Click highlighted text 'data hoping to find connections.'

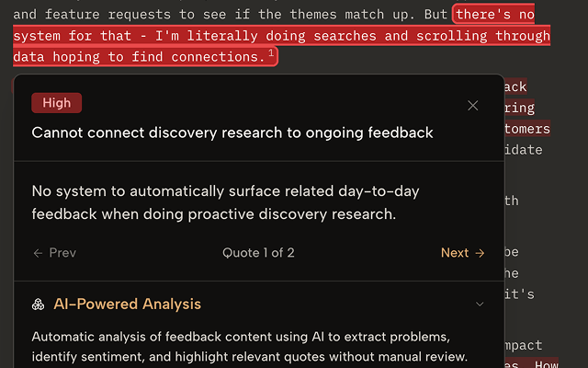tap(139, 57)
